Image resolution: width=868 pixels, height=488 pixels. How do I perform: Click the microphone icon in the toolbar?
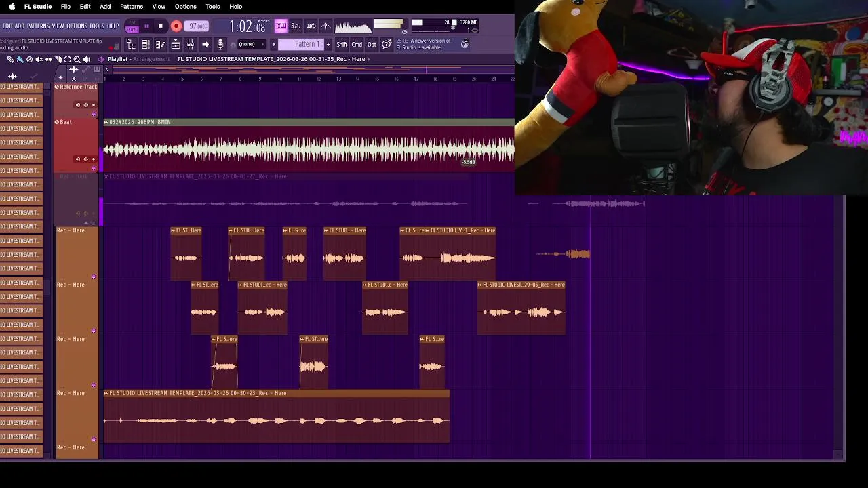point(220,45)
